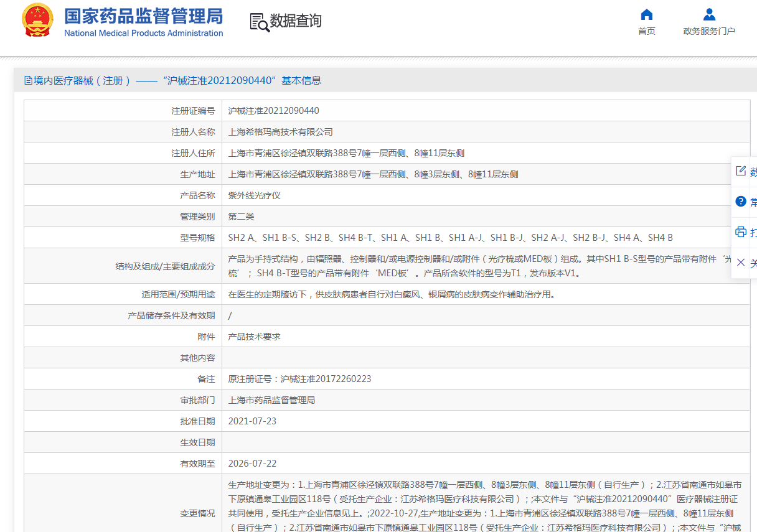Click 备注 label cell
Screen dimensions: 757x532
point(123,379)
